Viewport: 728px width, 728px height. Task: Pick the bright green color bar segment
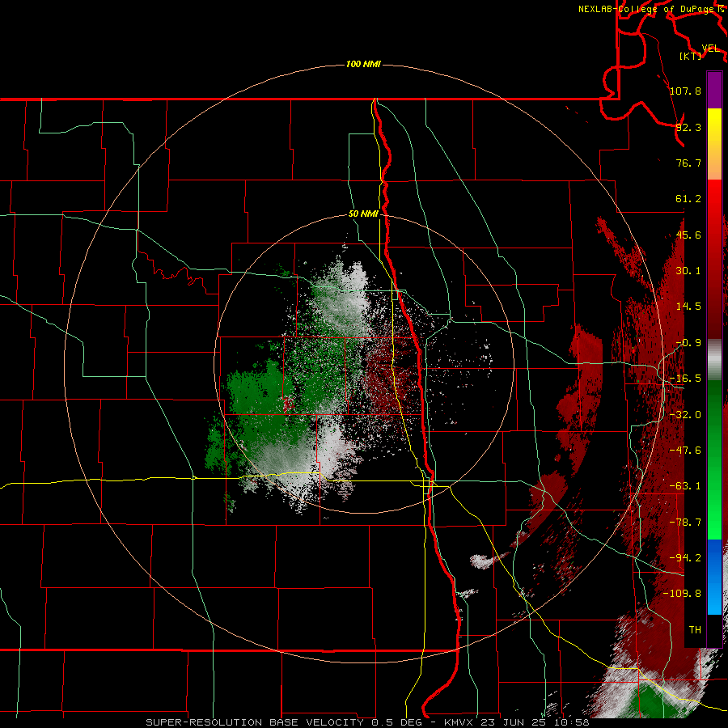(x=714, y=459)
